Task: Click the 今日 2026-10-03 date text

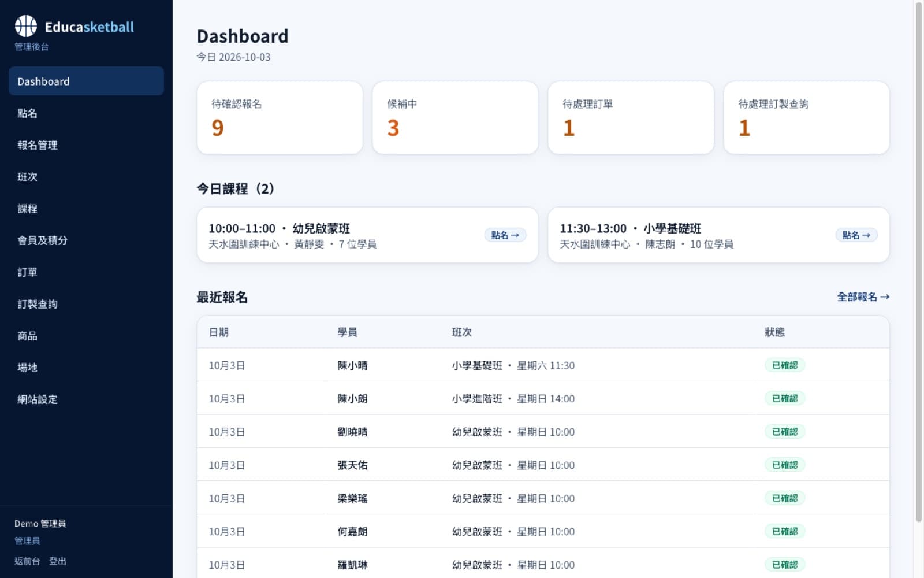Action: pos(233,57)
